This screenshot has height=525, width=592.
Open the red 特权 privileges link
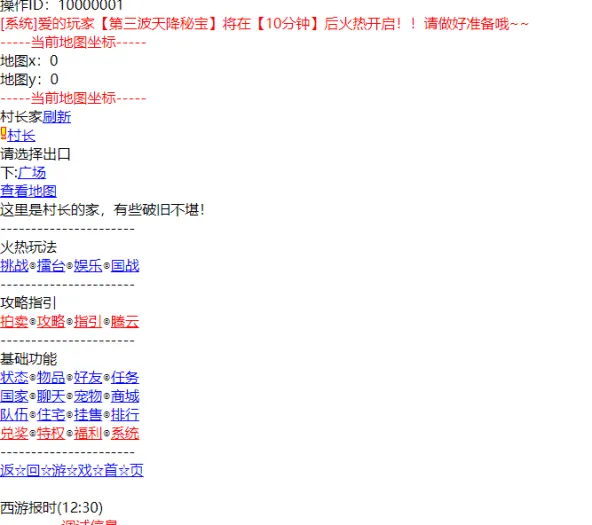(51, 433)
